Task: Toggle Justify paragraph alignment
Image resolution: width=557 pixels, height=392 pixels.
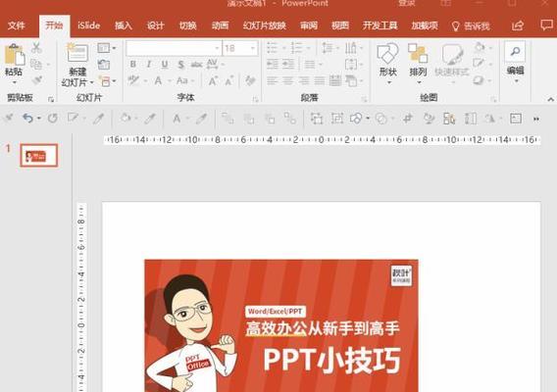Action: tap(320, 81)
